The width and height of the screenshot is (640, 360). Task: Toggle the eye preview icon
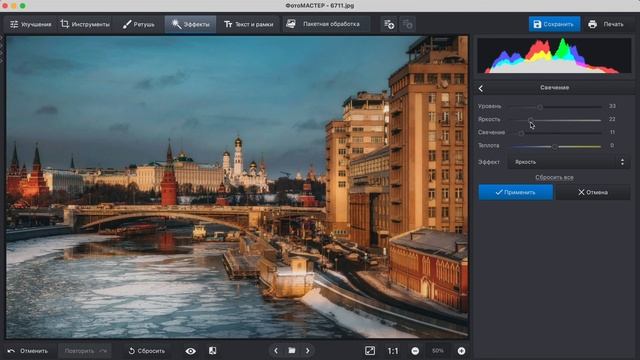(x=191, y=351)
